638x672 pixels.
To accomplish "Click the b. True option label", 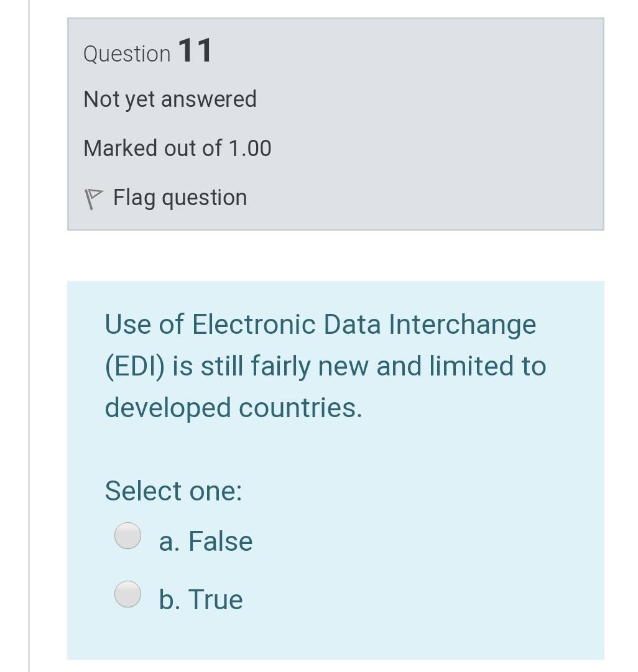I will tap(200, 599).
